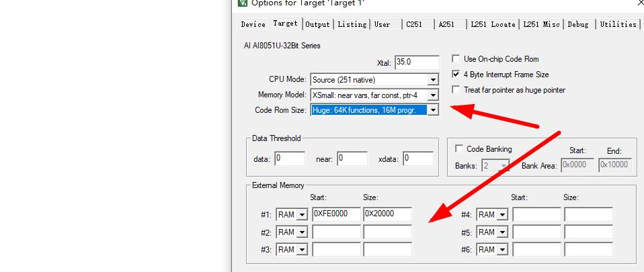This screenshot has height=272, width=644.
Task: Open the L251 Misc tab
Action: [541, 24]
